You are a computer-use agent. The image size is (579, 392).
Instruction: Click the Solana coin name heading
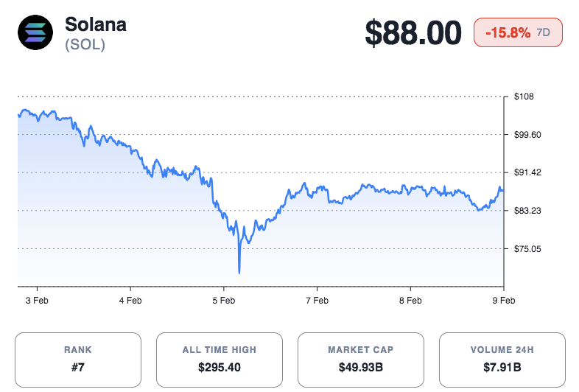point(96,24)
